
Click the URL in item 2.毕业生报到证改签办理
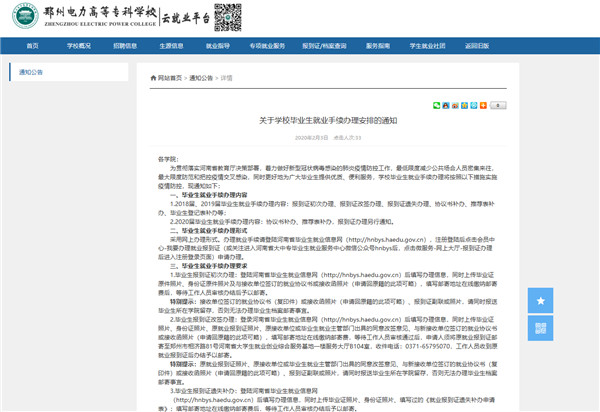[362, 319]
